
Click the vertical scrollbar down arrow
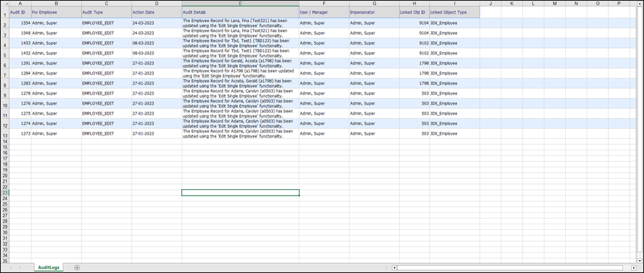pos(640,260)
